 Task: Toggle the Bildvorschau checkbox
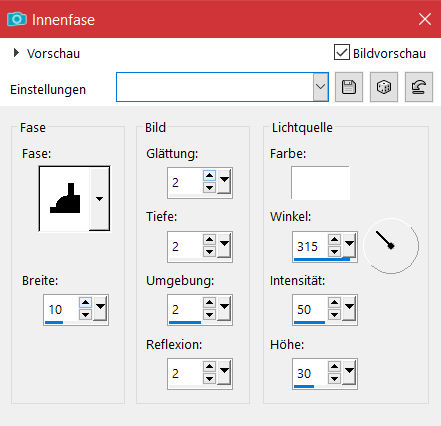tap(342, 53)
